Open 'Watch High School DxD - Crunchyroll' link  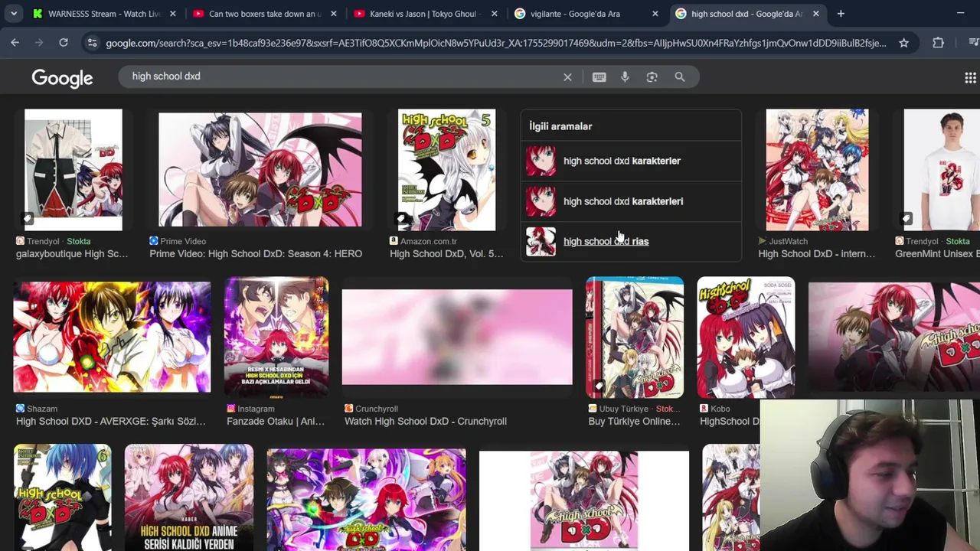[x=426, y=422]
